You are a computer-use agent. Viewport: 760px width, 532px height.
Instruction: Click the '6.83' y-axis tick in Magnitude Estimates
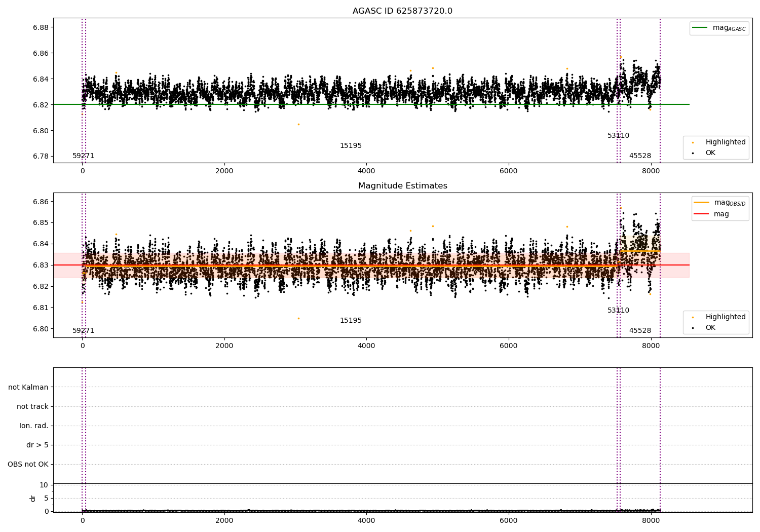[41, 265]
